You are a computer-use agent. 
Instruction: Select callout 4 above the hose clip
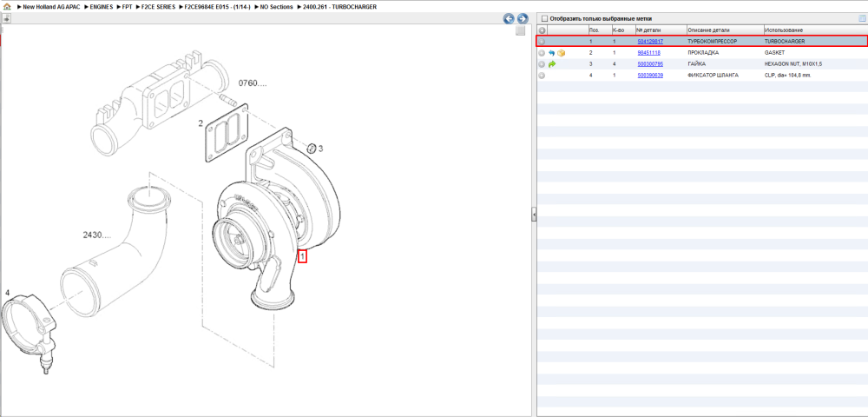[x=7, y=293]
